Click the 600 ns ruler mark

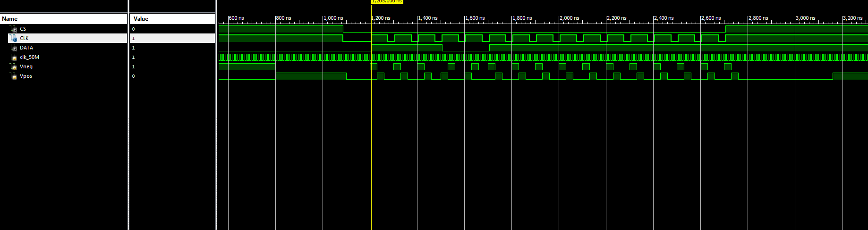pos(237,18)
